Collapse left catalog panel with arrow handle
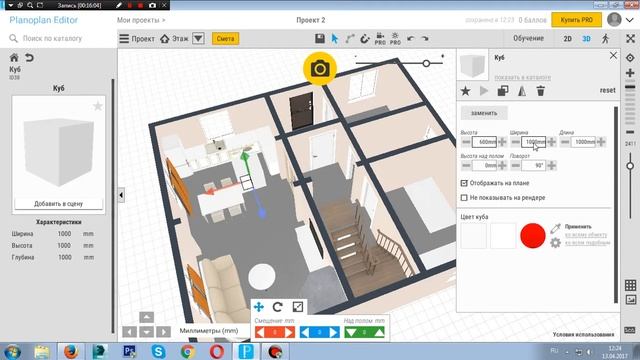Image resolution: width=640 pixels, height=360 pixels. [121, 195]
